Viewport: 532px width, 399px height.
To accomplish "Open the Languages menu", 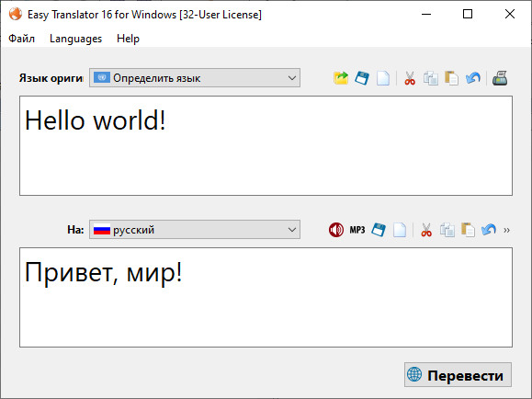I will 75,39.
